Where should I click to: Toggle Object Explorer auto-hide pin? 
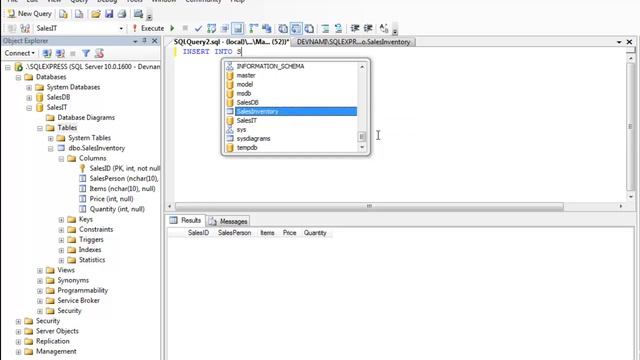[144, 41]
